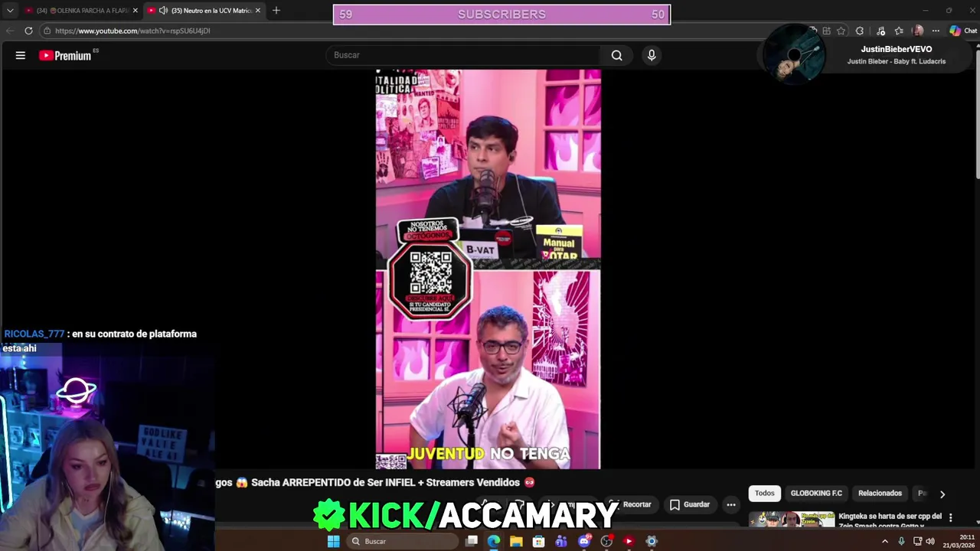Select the Relacionados filter chip
The image size is (980, 551).
[880, 493]
